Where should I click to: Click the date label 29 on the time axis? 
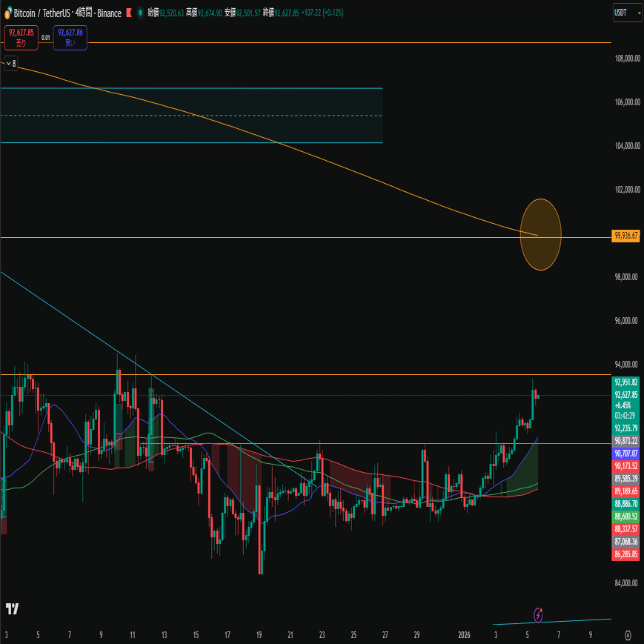[x=416, y=635]
